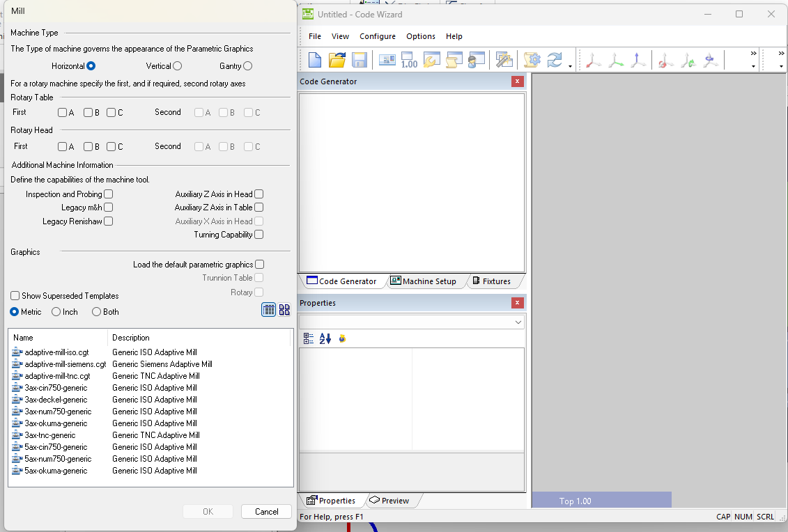Create a new file in Code Wizard
The image size is (788, 532).
314,60
